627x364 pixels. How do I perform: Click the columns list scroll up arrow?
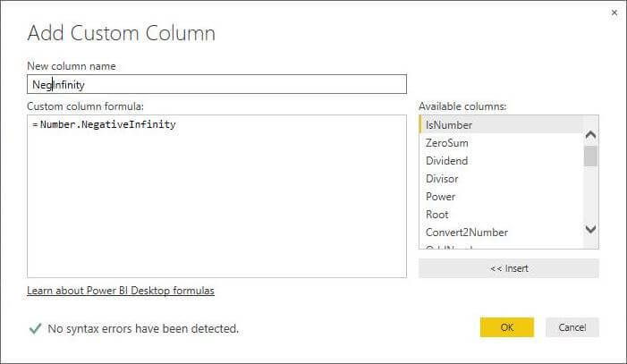click(590, 134)
